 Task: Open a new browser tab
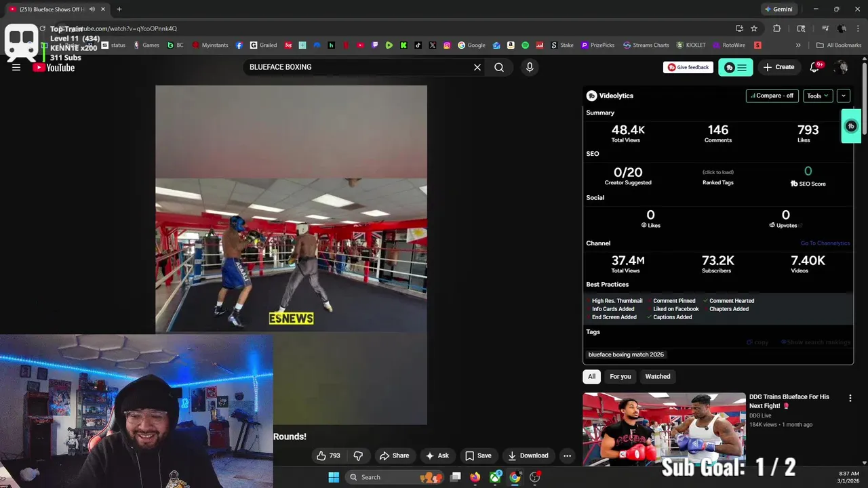(x=119, y=9)
